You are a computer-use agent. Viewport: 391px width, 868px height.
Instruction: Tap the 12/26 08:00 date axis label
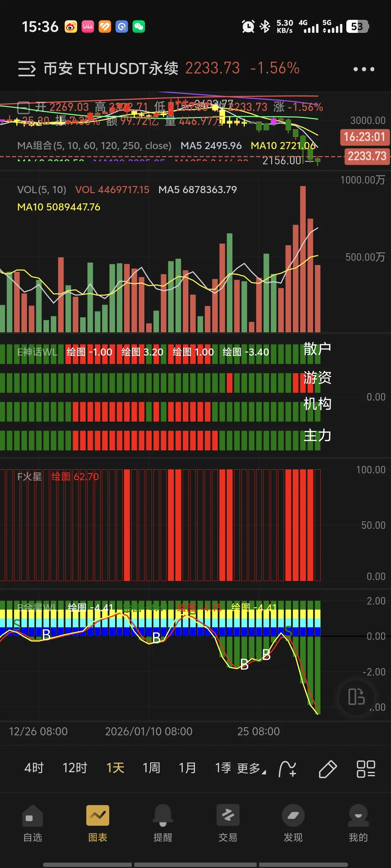click(x=38, y=731)
